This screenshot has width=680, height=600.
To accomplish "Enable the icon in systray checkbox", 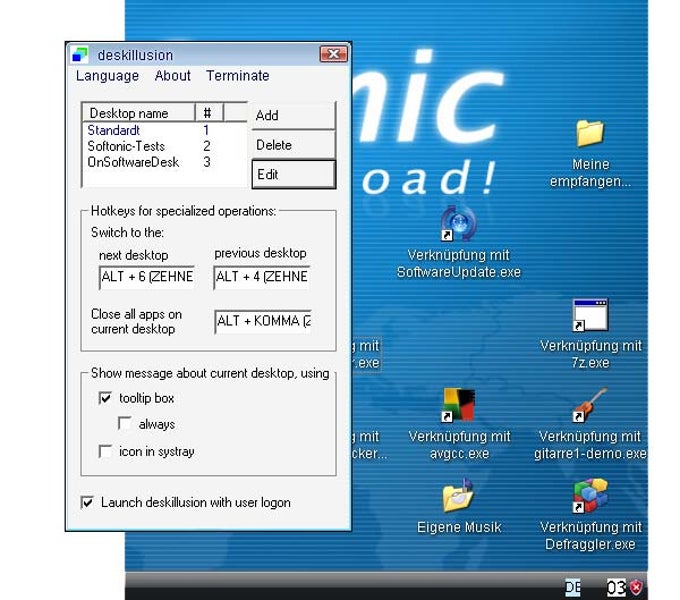I will [105, 451].
